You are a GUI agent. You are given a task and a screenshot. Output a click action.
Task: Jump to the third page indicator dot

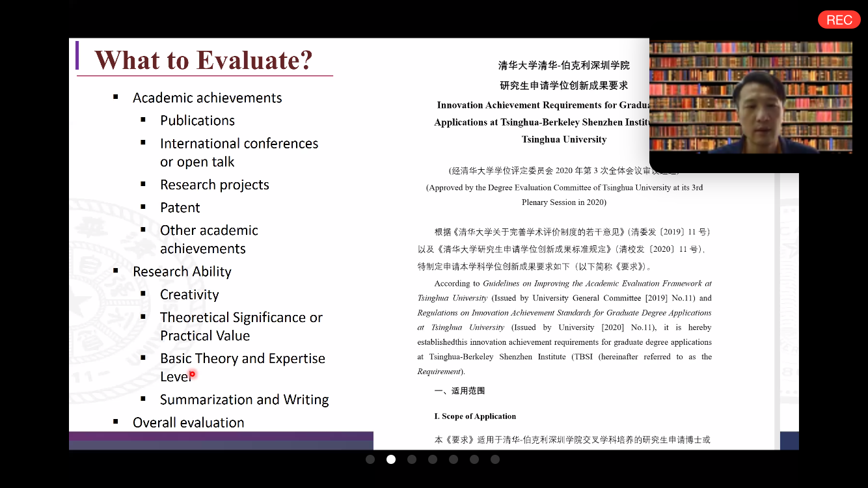click(412, 459)
